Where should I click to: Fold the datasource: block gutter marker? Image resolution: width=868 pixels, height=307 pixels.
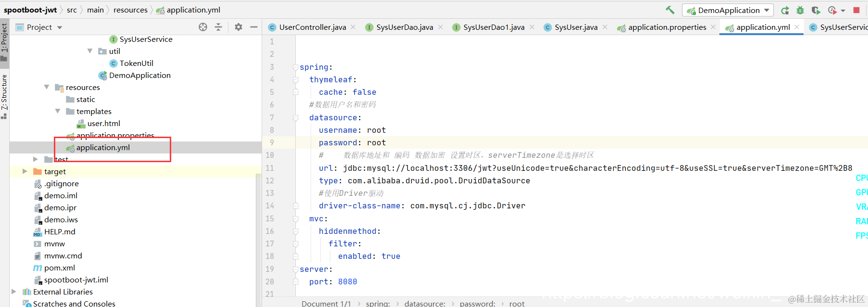(x=296, y=118)
